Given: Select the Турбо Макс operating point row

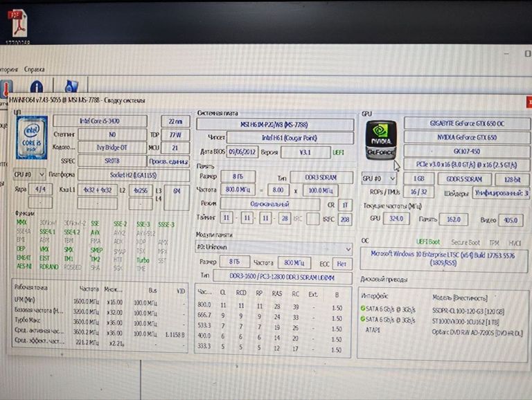Looking at the screenshot, I should [x=100, y=322].
